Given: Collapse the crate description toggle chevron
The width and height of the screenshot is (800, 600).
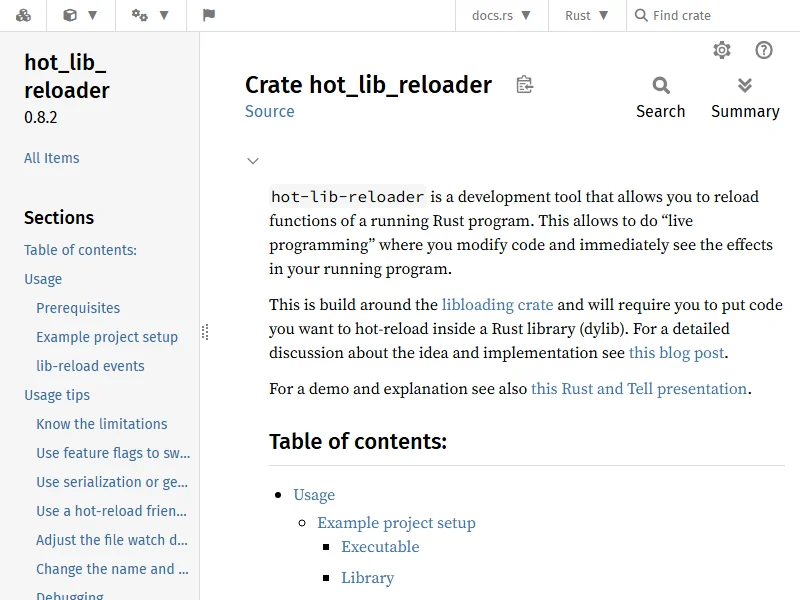Looking at the screenshot, I should [253, 161].
